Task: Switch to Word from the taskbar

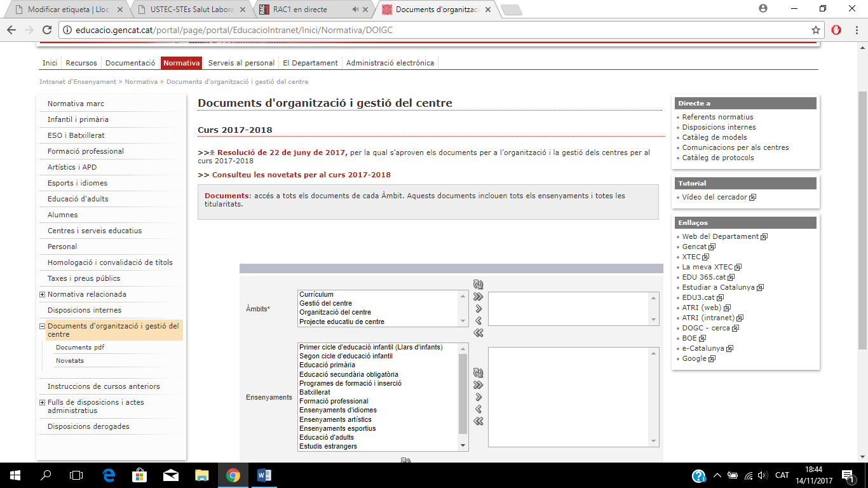Action: (264, 475)
